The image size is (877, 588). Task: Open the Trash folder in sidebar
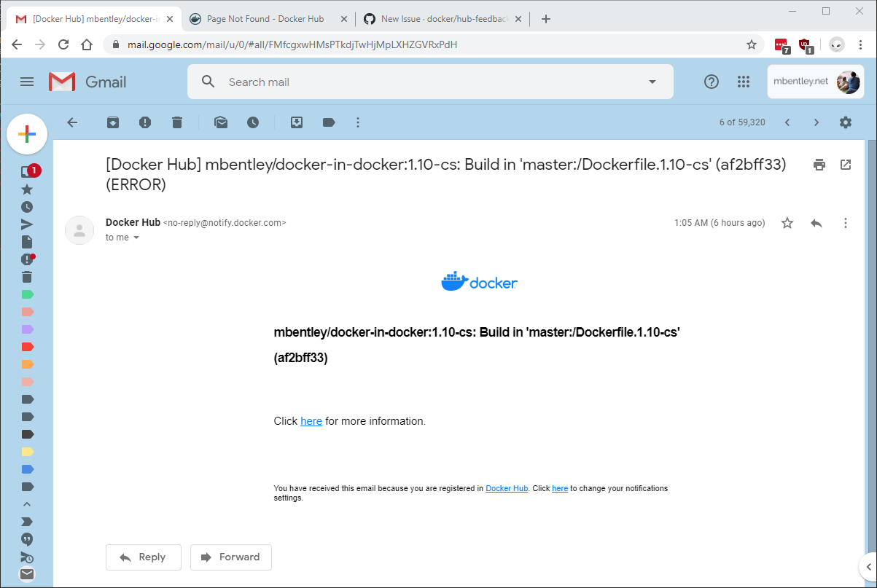(27, 277)
